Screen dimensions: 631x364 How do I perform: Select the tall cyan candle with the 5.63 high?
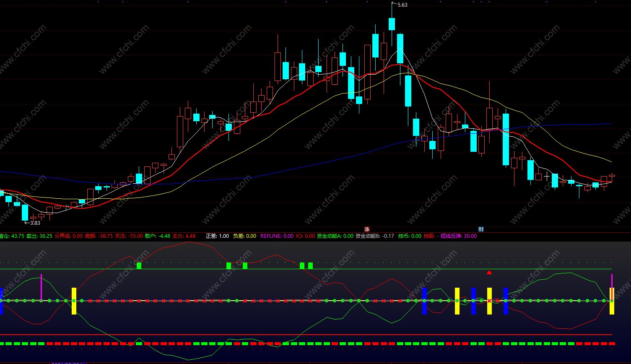(x=392, y=24)
